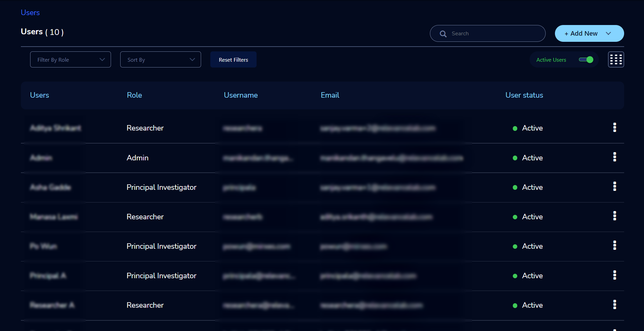Click the search magnifier icon
The height and width of the screenshot is (331, 644).
pos(443,34)
